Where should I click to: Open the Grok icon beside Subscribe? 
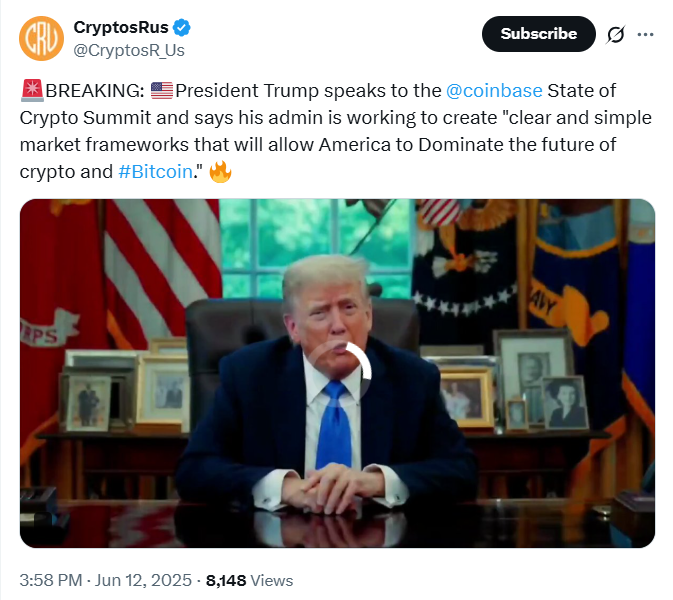(x=616, y=35)
